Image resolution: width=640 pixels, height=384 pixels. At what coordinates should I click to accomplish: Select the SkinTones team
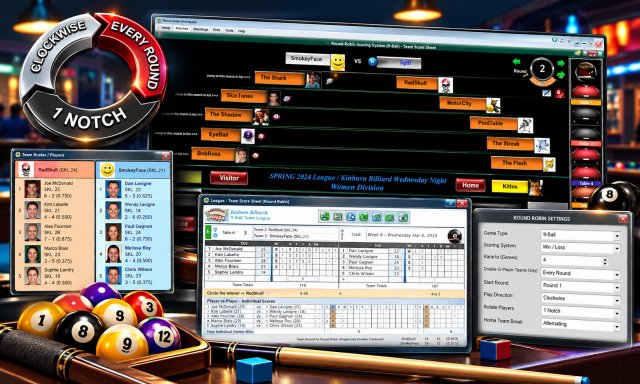[244, 95]
